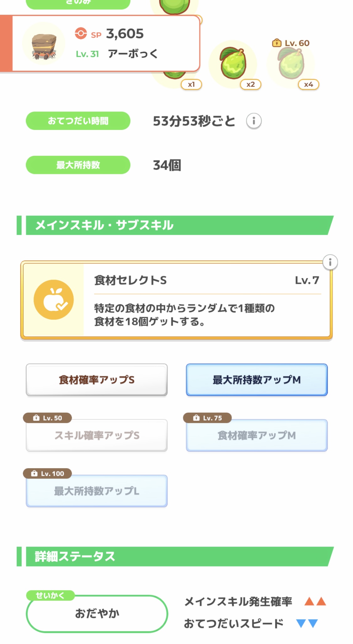Tap the おてつだい時間 green label

point(78,121)
